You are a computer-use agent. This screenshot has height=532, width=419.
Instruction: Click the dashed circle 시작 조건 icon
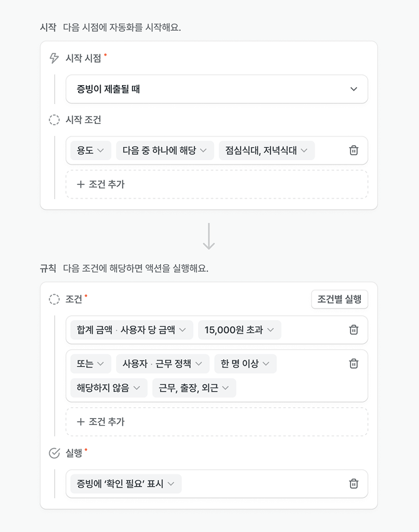pos(54,120)
